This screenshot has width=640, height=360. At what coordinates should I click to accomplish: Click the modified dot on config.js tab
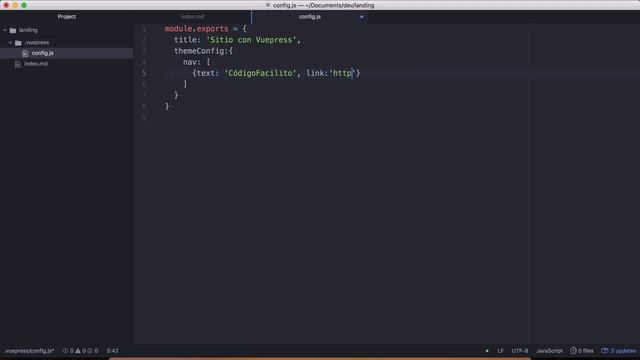click(x=362, y=17)
